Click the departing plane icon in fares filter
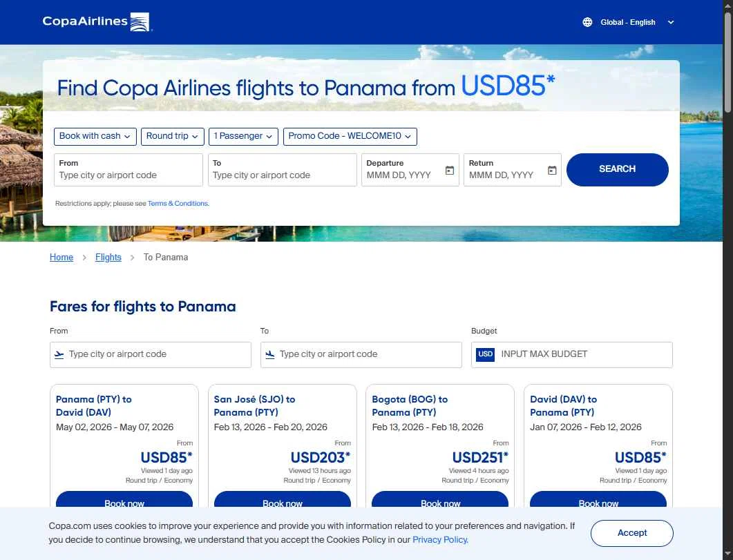This screenshot has width=733, height=560. pos(59,354)
